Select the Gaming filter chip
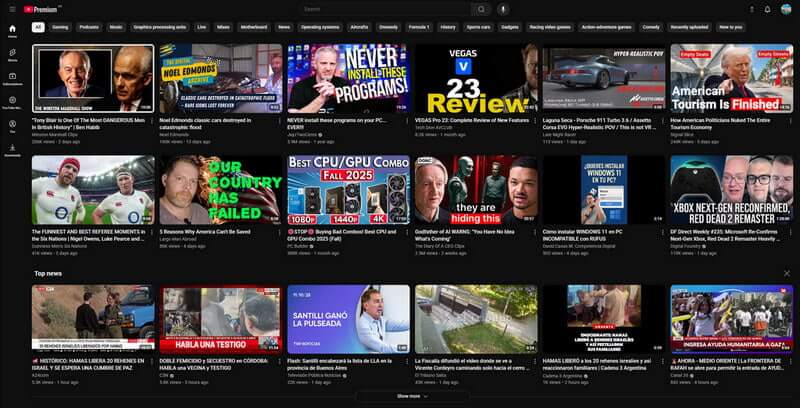 (x=60, y=27)
